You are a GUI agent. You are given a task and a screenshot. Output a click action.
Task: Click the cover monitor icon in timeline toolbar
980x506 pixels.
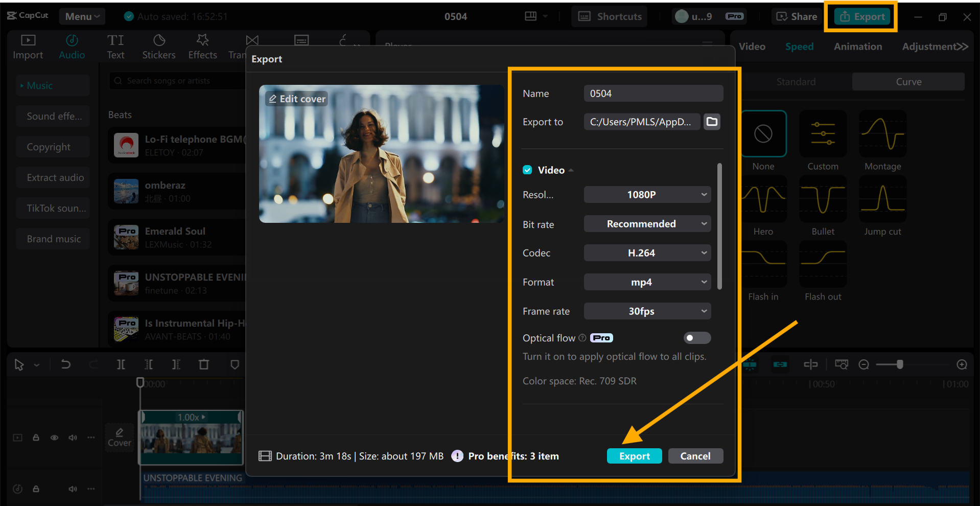pos(841,364)
